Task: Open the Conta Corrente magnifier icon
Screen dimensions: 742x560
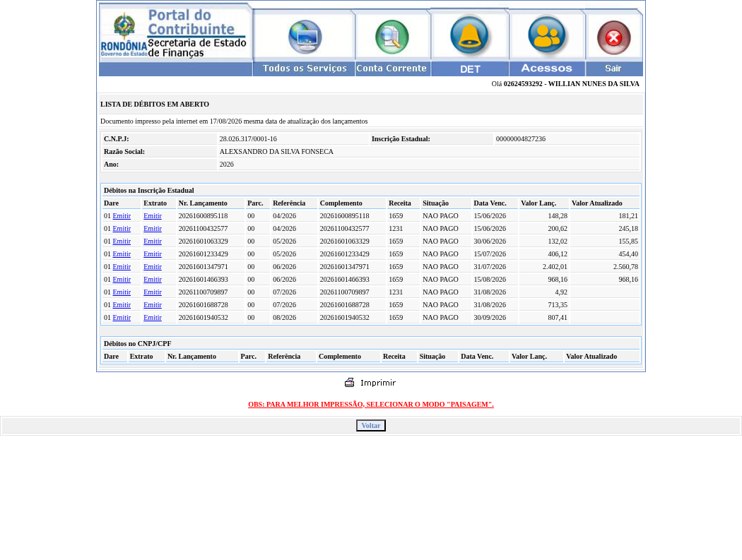Action: pos(391,37)
